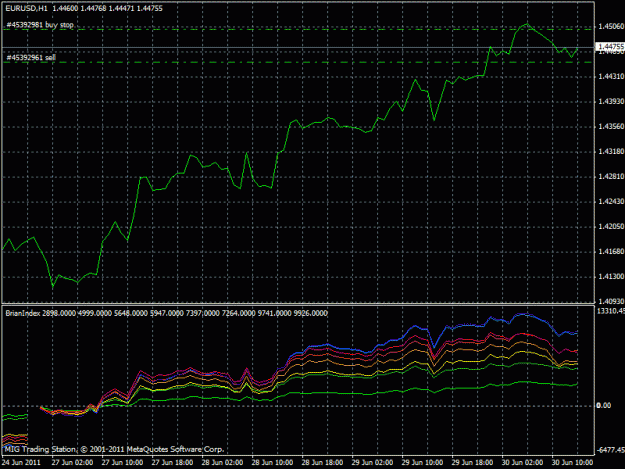Viewport: 625px width, 469px height.
Task: Click the -6477.45 indicator scale minimum
Action: pyautogui.click(x=610, y=450)
